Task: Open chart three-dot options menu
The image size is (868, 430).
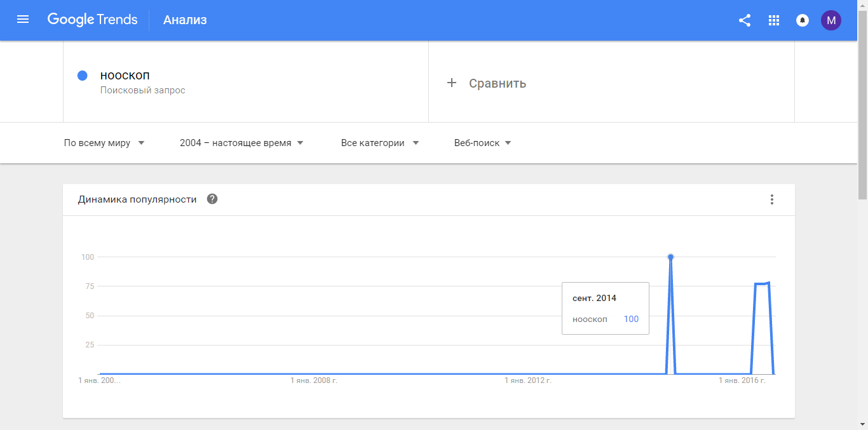Action: pos(772,199)
